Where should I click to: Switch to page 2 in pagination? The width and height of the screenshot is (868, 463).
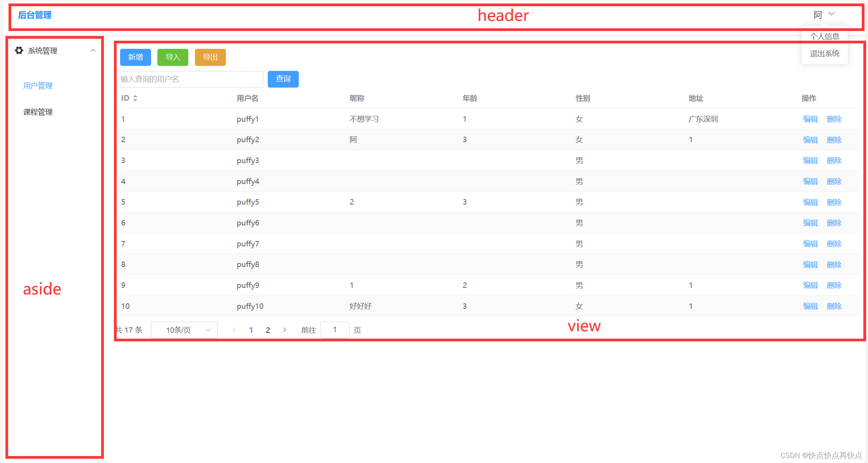(268, 330)
